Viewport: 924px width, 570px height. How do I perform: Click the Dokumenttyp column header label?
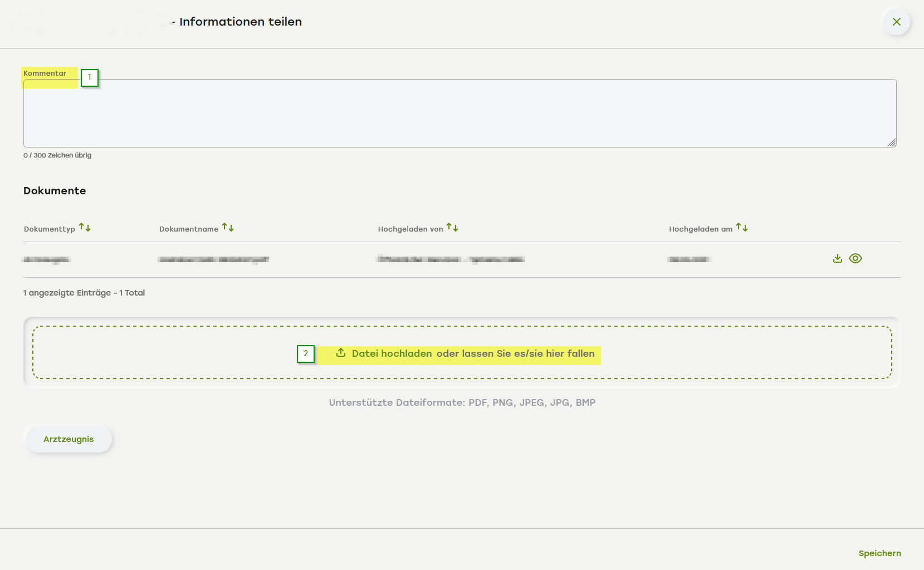pos(50,229)
